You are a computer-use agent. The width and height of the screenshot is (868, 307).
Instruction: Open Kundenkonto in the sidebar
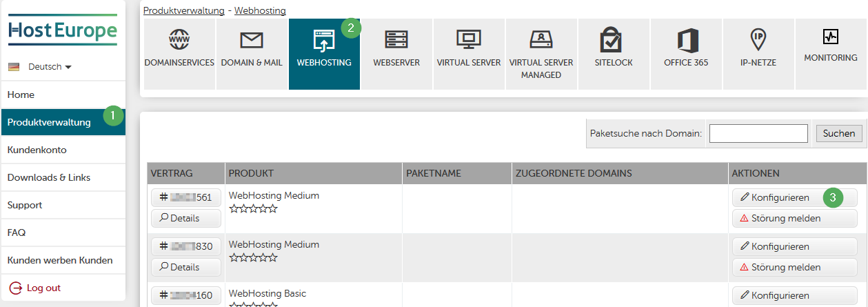(x=63, y=150)
